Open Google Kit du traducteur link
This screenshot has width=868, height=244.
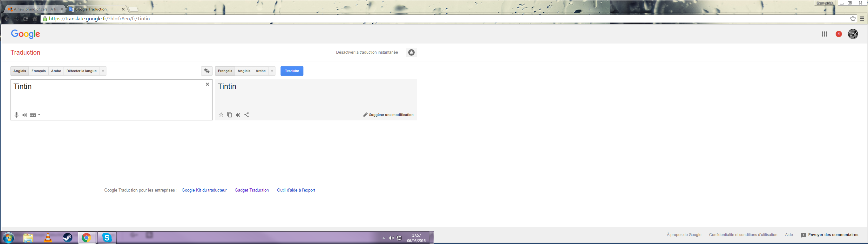click(x=204, y=190)
